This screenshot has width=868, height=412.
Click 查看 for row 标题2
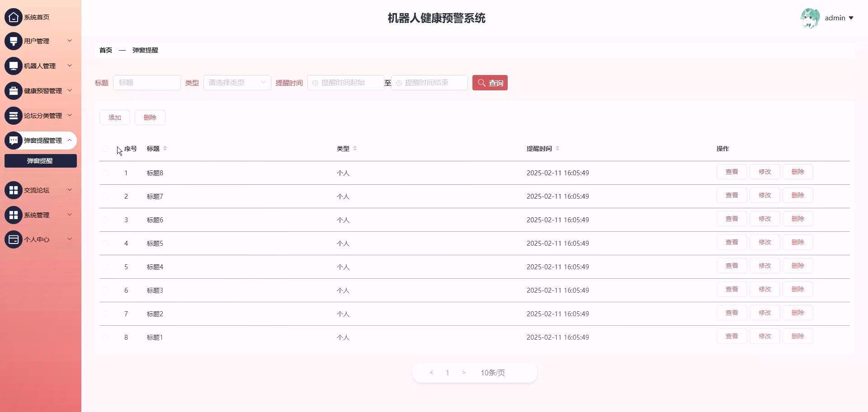pos(732,313)
